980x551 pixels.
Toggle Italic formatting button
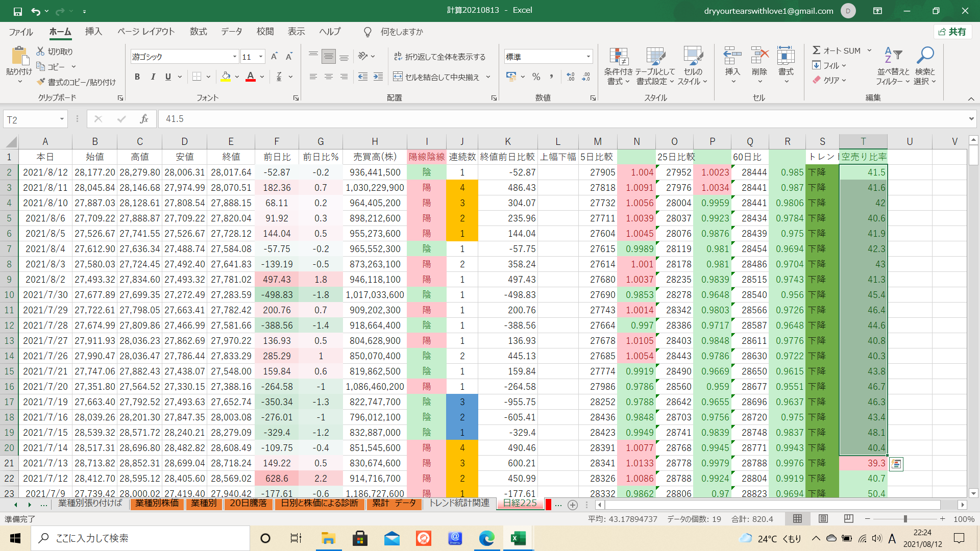(x=153, y=77)
